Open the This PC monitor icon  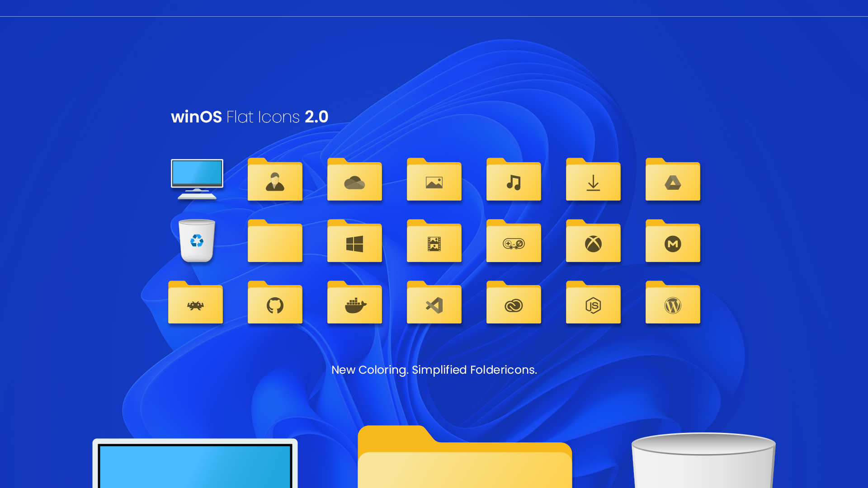coord(197,181)
